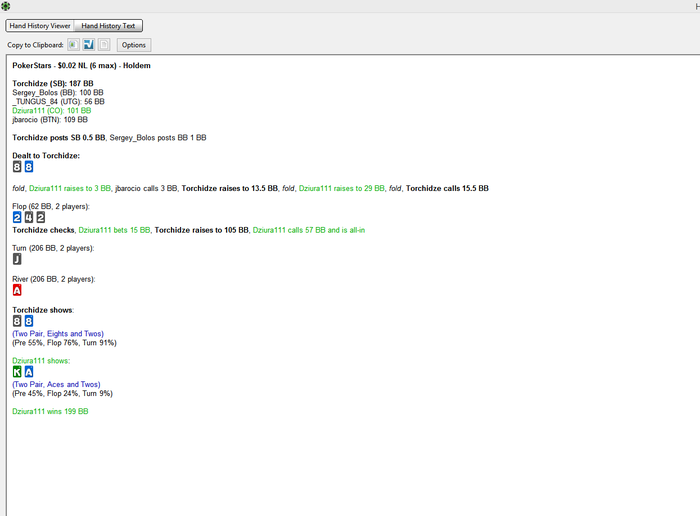Click 'Dealt to Torchidze:' heading

(x=46, y=155)
